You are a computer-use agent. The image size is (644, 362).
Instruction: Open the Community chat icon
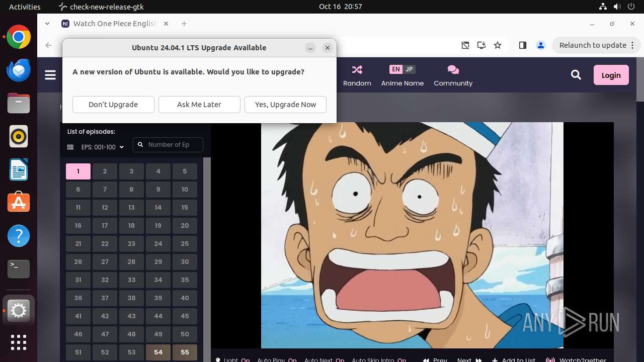coord(453,69)
